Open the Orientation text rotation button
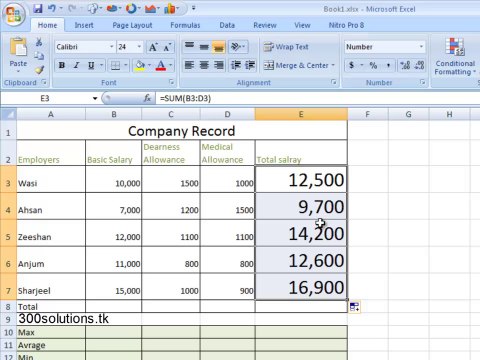 (238, 47)
